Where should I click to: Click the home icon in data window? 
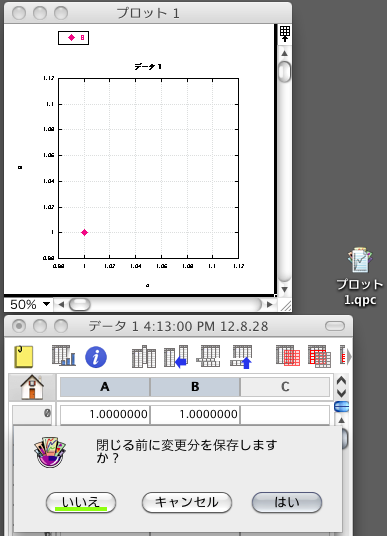click(32, 387)
